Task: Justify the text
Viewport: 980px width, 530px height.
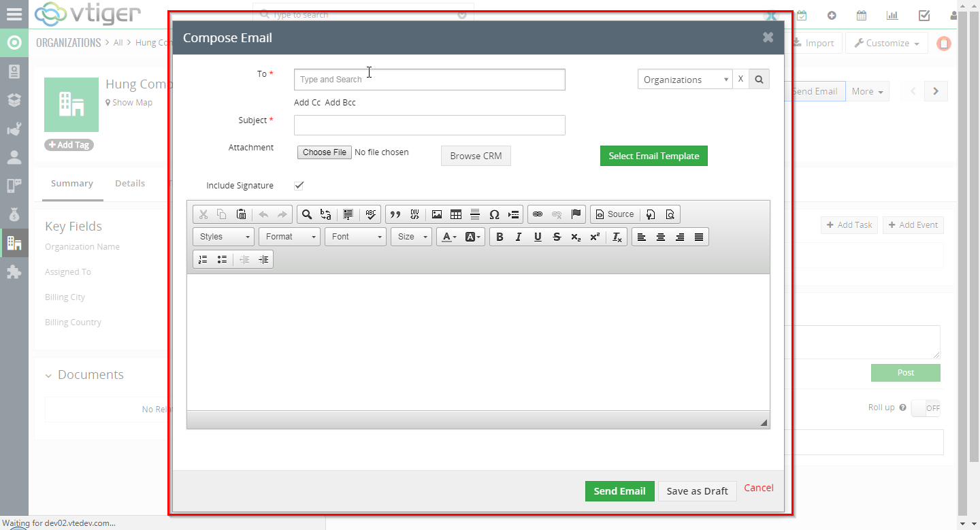Action: point(699,237)
